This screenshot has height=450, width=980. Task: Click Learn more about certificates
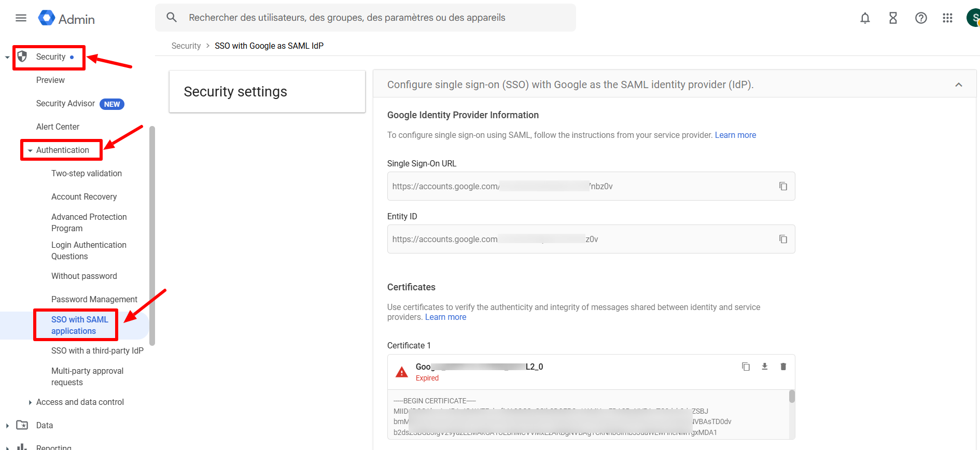click(x=445, y=317)
